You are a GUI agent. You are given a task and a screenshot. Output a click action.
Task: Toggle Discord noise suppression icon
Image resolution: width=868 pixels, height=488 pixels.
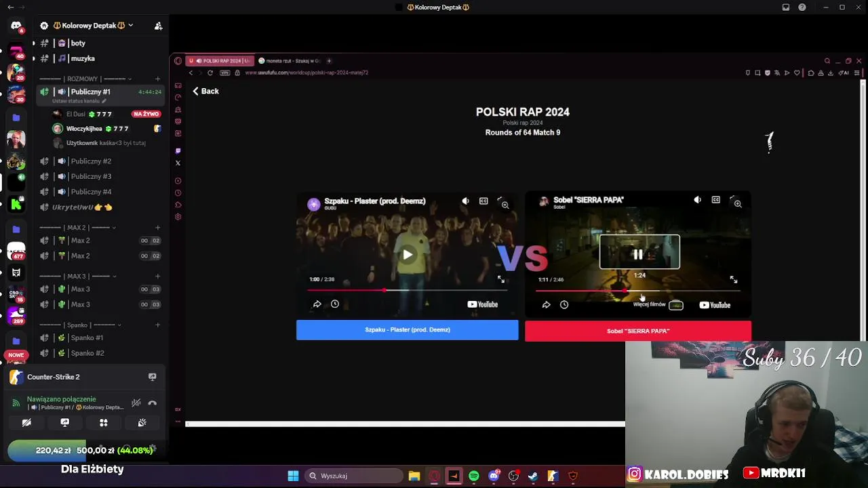click(136, 403)
